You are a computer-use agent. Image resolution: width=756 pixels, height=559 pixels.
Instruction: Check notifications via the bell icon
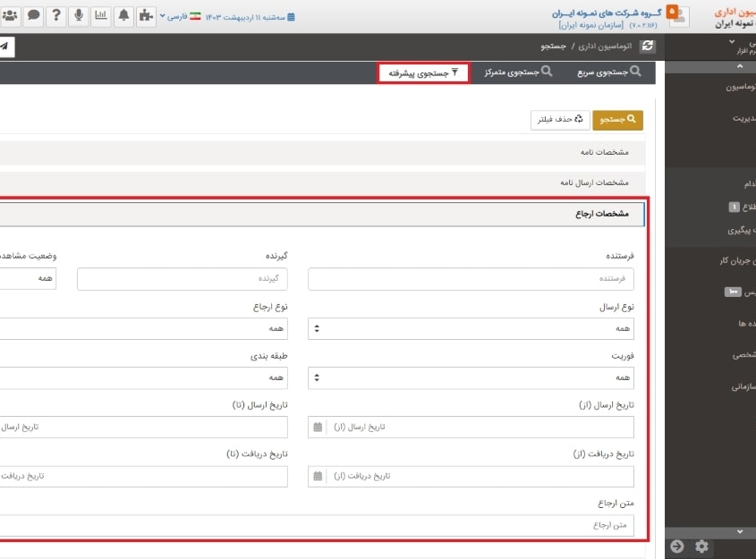123,14
